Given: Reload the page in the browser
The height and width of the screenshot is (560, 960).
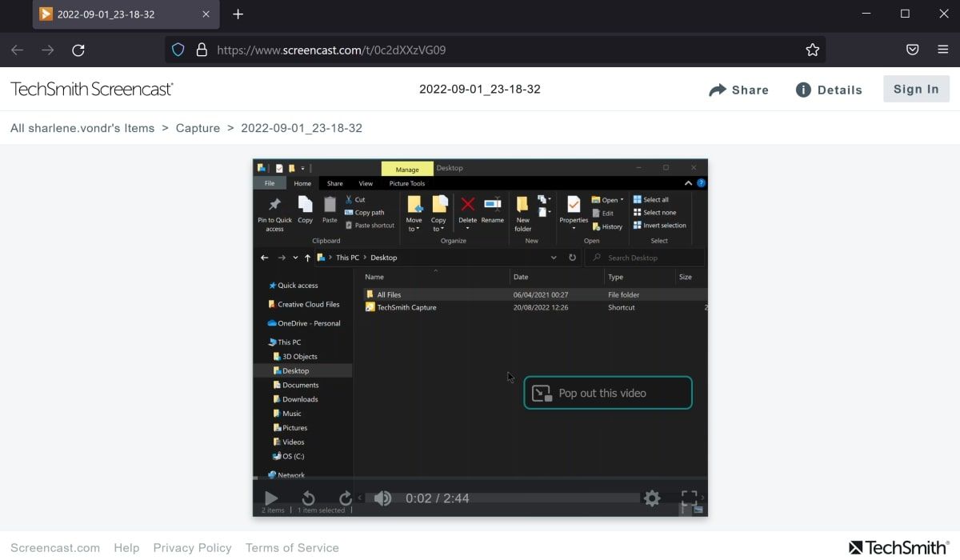Looking at the screenshot, I should pos(78,50).
